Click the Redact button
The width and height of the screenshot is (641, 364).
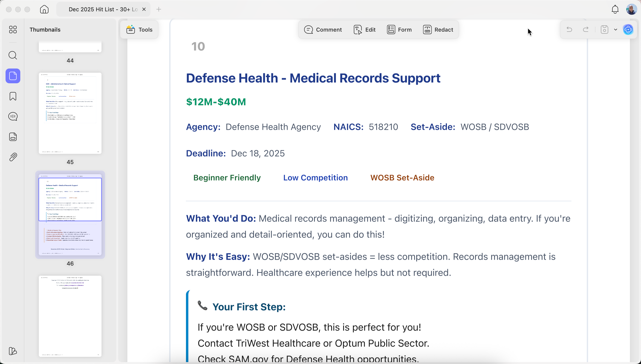(438, 30)
